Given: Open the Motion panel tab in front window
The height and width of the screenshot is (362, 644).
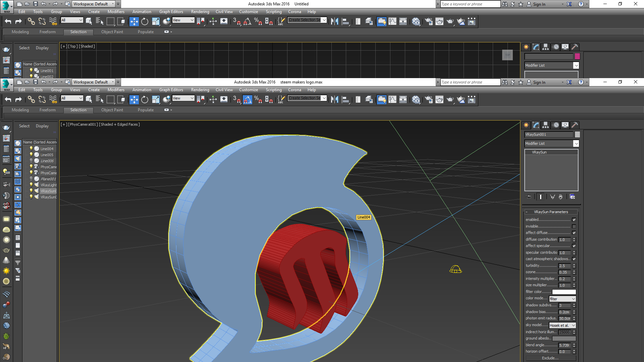Looking at the screenshot, I should (x=556, y=125).
